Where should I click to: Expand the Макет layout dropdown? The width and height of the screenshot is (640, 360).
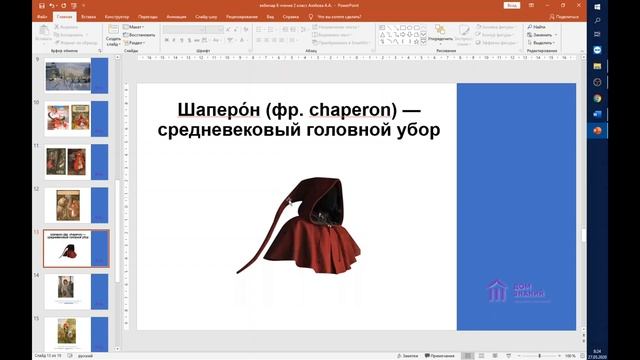(133, 27)
